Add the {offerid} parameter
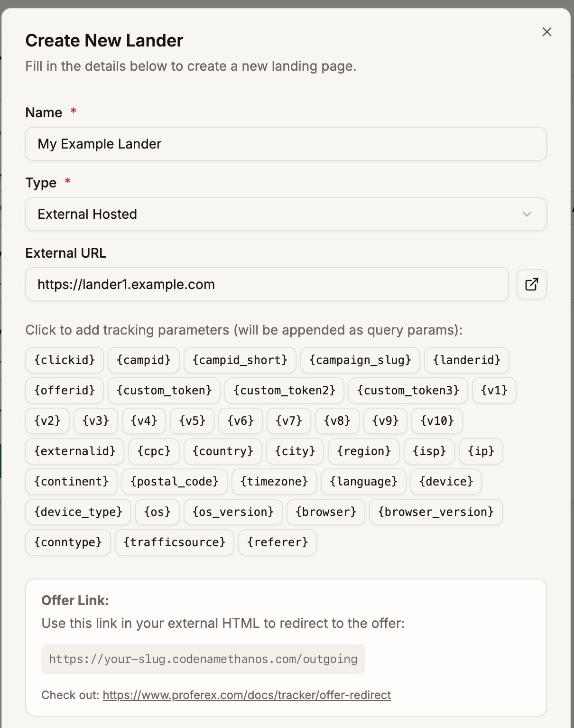 tap(65, 390)
